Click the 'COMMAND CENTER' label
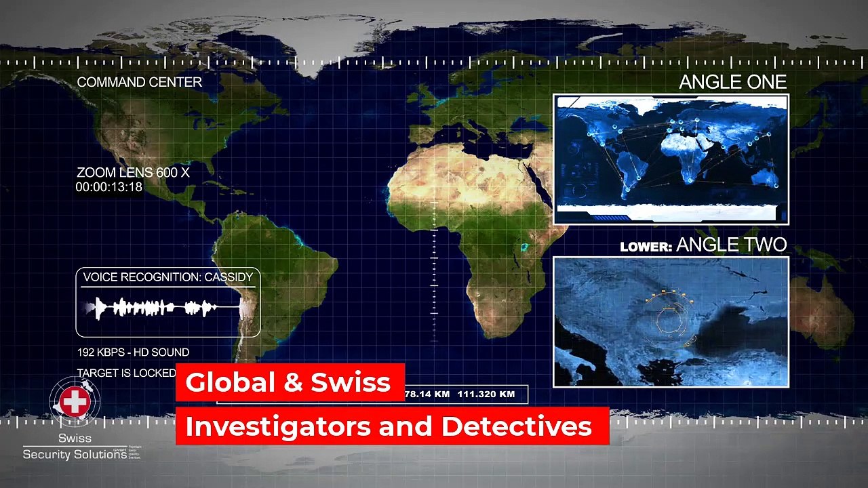Screen dimensions: 868x488 coord(140,82)
